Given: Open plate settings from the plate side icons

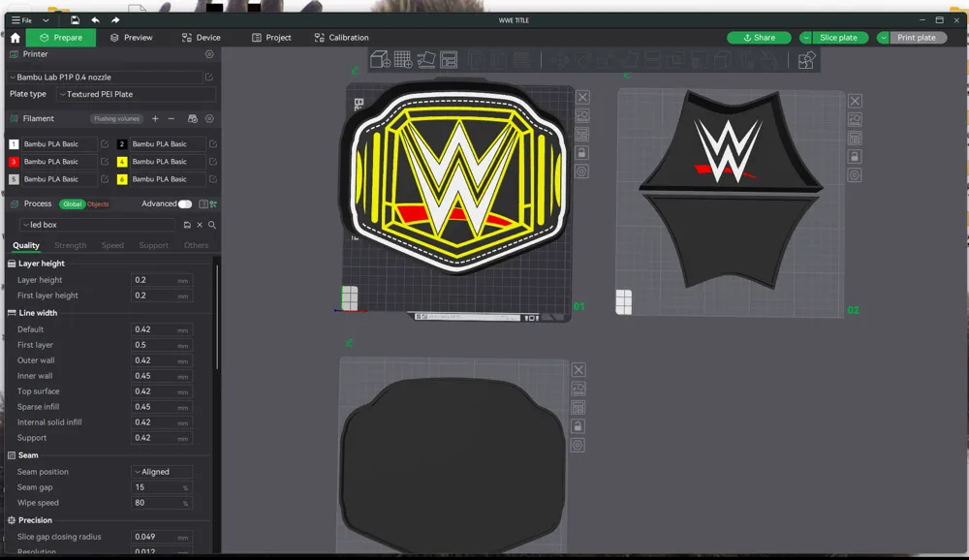Looking at the screenshot, I should (x=582, y=171).
